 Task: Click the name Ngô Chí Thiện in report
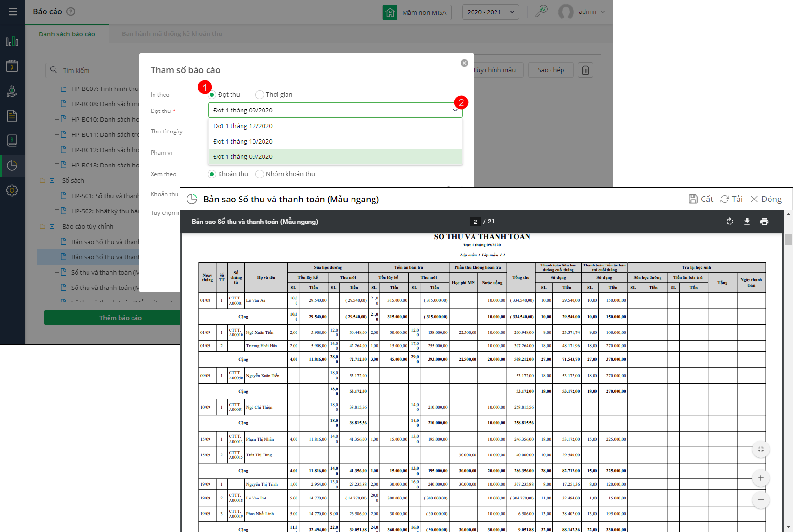tap(259, 407)
